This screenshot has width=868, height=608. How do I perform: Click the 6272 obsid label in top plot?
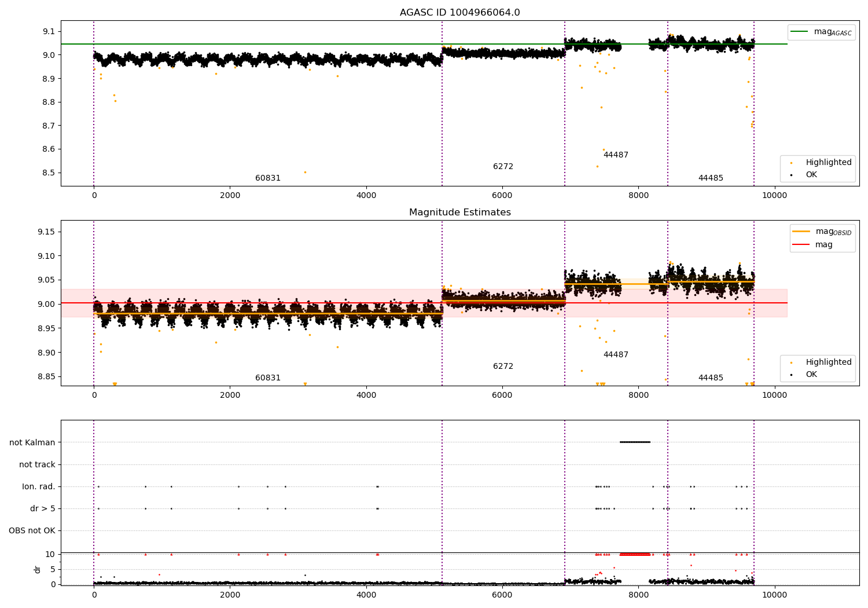click(x=503, y=167)
